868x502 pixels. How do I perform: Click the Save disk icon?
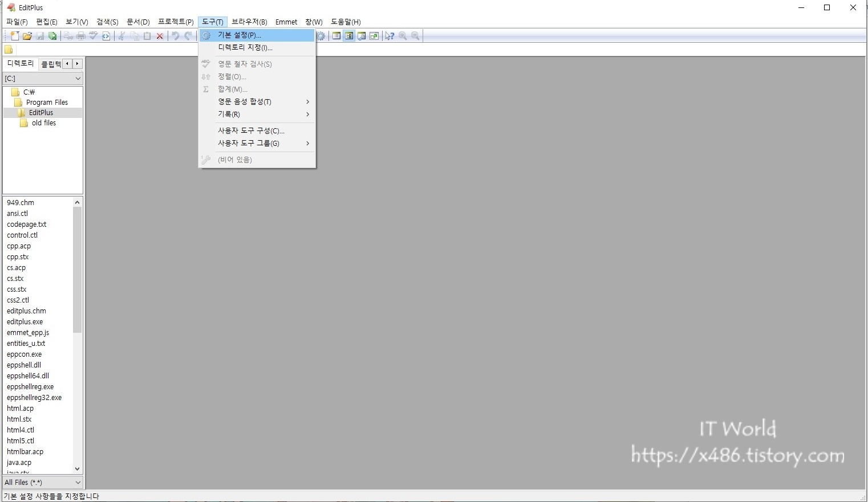[40, 36]
